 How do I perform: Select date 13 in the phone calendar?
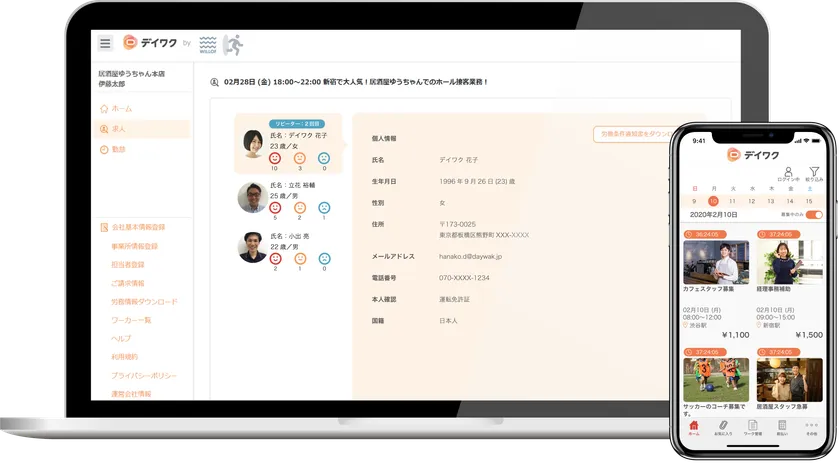pyautogui.click(x=770, y=201)
